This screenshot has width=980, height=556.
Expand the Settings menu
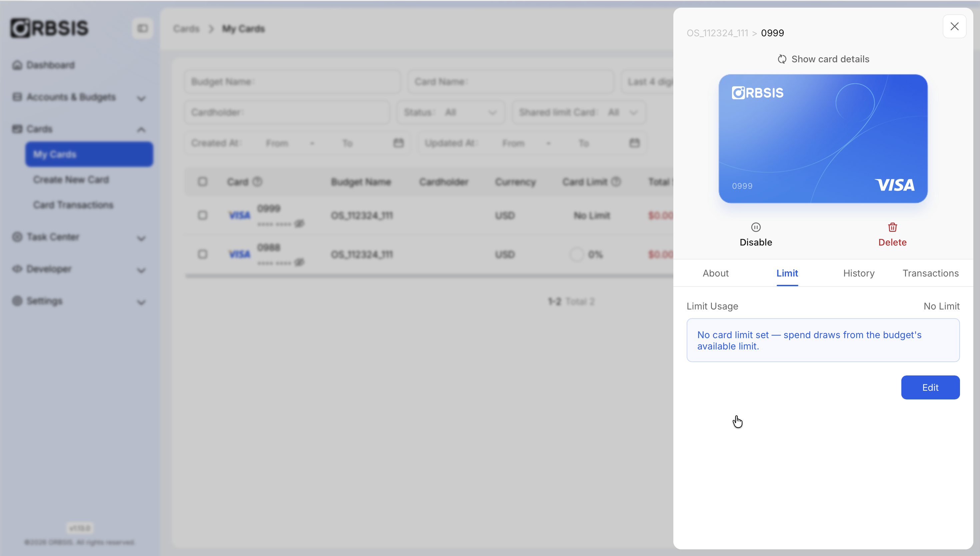tap(141, 302)
